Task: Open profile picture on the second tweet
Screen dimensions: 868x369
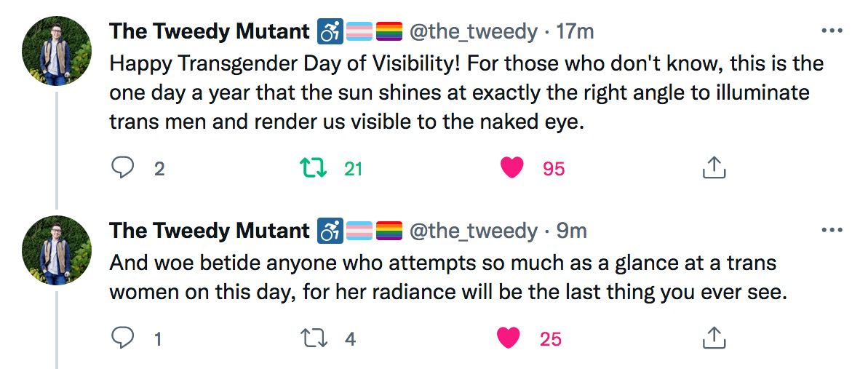Action: (57, 250)
